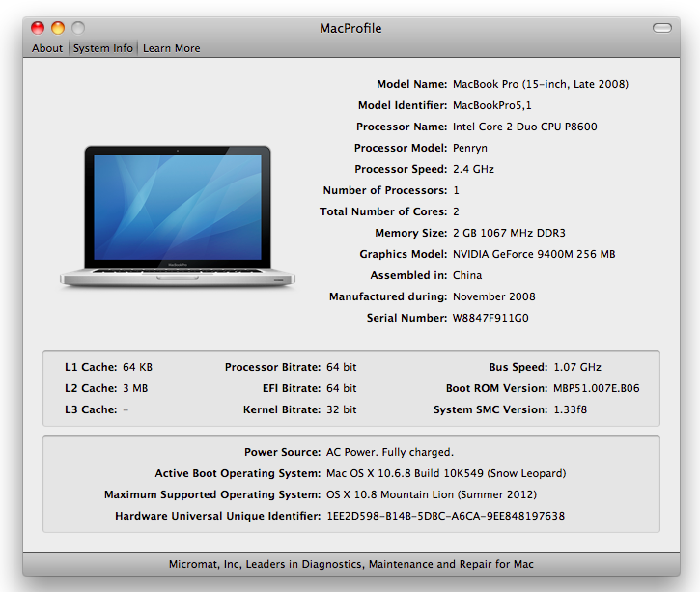Click the Serial Number label

point(406,318)
